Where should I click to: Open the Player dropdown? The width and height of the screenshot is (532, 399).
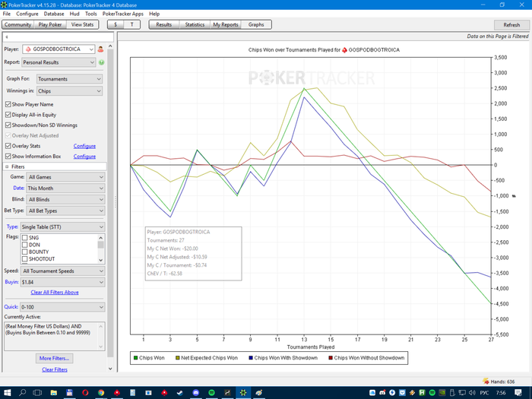[59, 49]
